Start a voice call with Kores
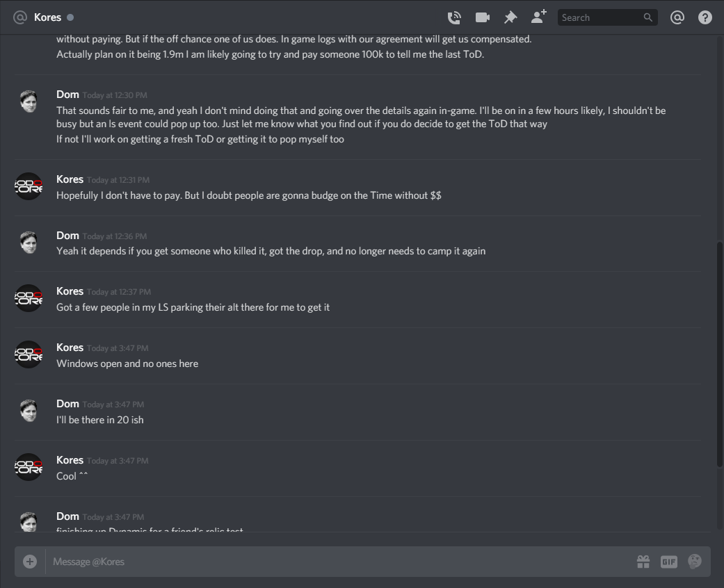Screen dimensions: 724x588 454,17
